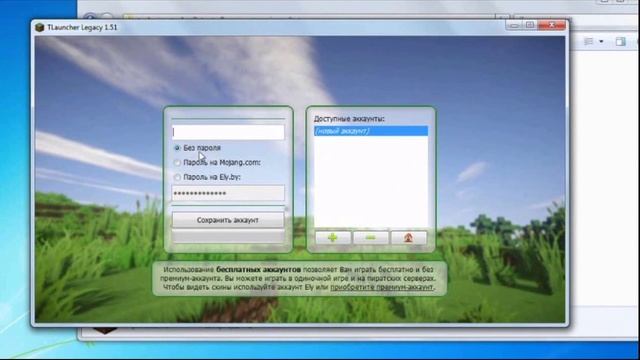Click the green plus add-account button
This screenshot has width=640, height=360.
[333, 238]
